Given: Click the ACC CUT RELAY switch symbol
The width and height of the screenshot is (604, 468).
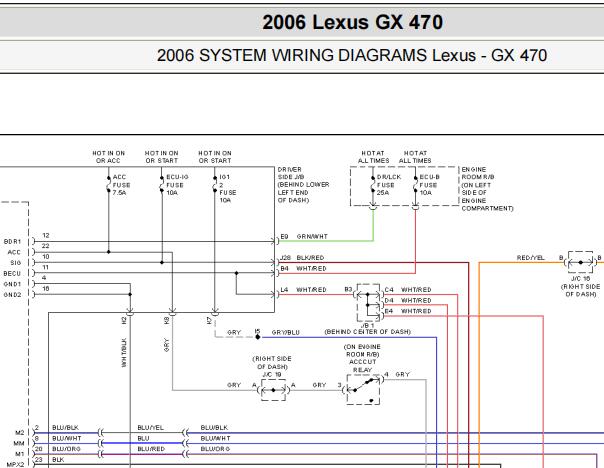Looking at the screenshot, I should pyautogui.click(x=363, y=389).
